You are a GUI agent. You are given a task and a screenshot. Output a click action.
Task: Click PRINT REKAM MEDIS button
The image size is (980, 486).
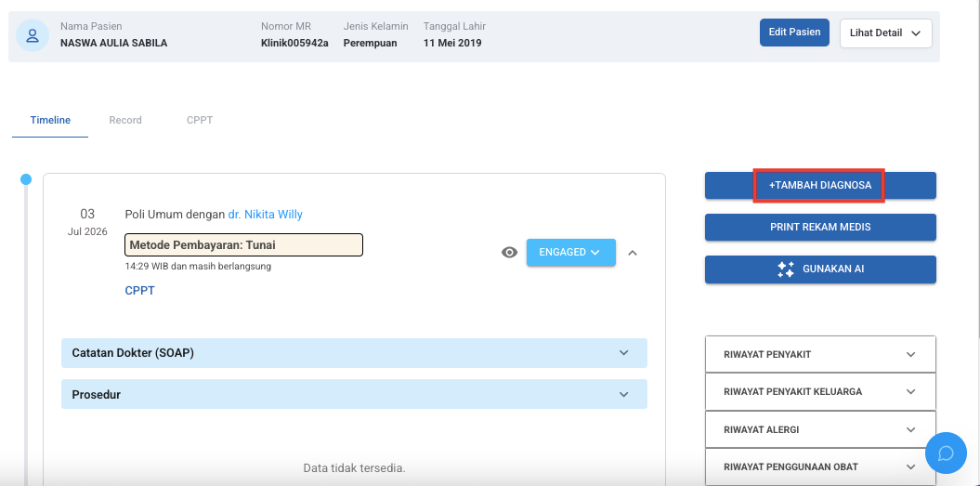point(820,227)
